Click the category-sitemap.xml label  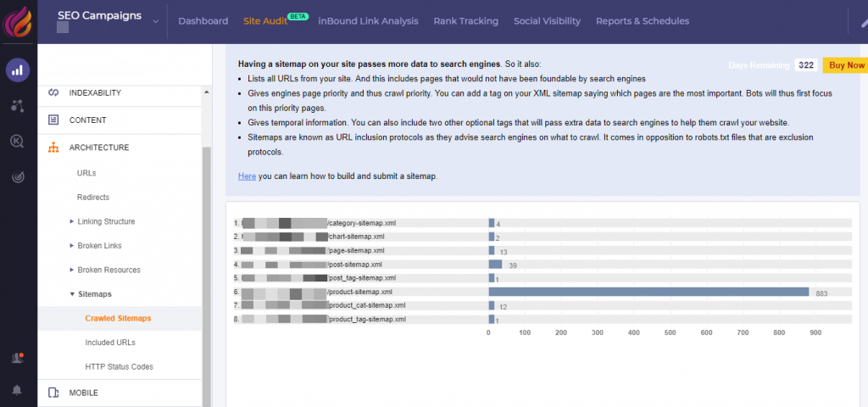click(363, 223)
